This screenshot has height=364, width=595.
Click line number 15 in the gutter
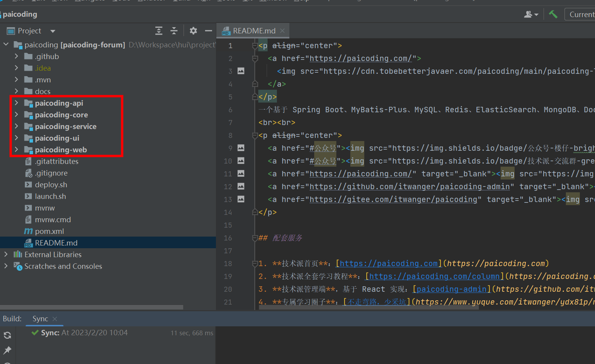(x=228, y=225)
